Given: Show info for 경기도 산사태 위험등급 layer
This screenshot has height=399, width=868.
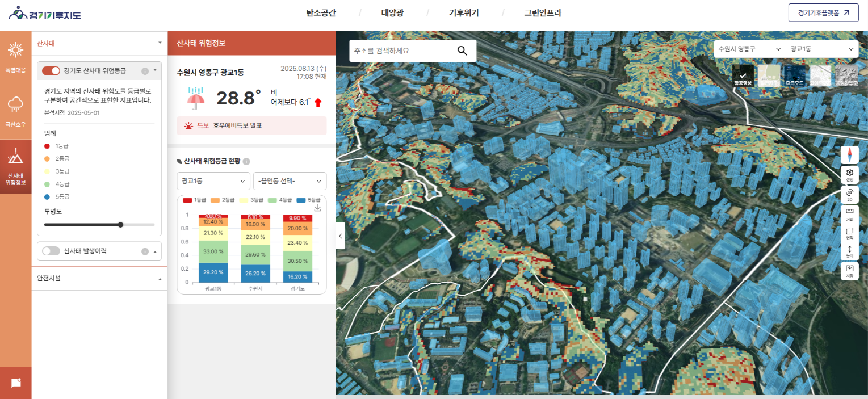Looking at the screenshot, I should pos(145,71).
